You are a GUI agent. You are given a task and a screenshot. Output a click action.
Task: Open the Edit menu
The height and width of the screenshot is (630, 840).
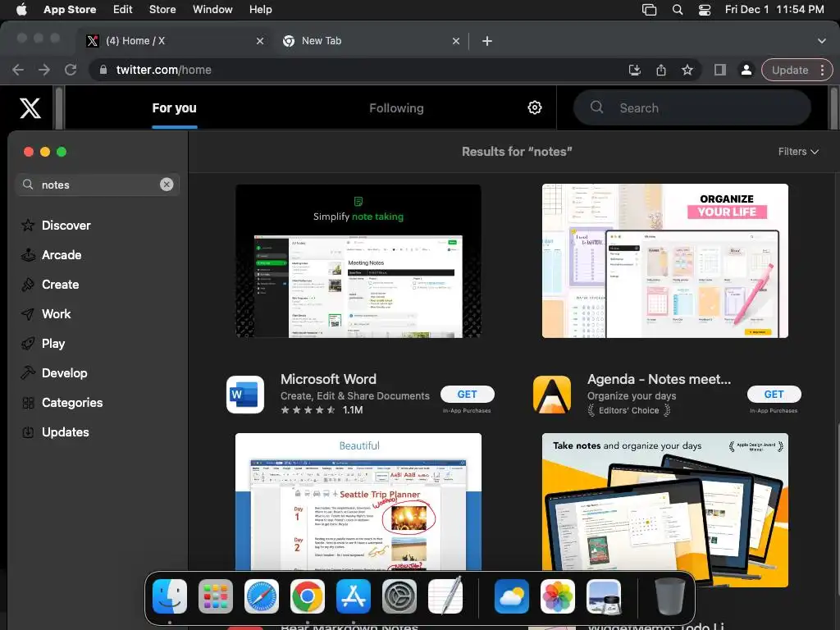click(123, 10)
